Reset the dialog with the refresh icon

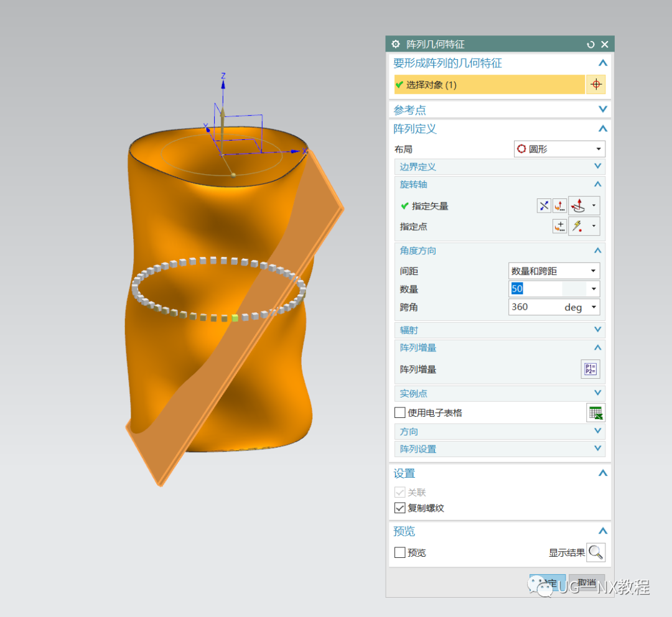590,44
